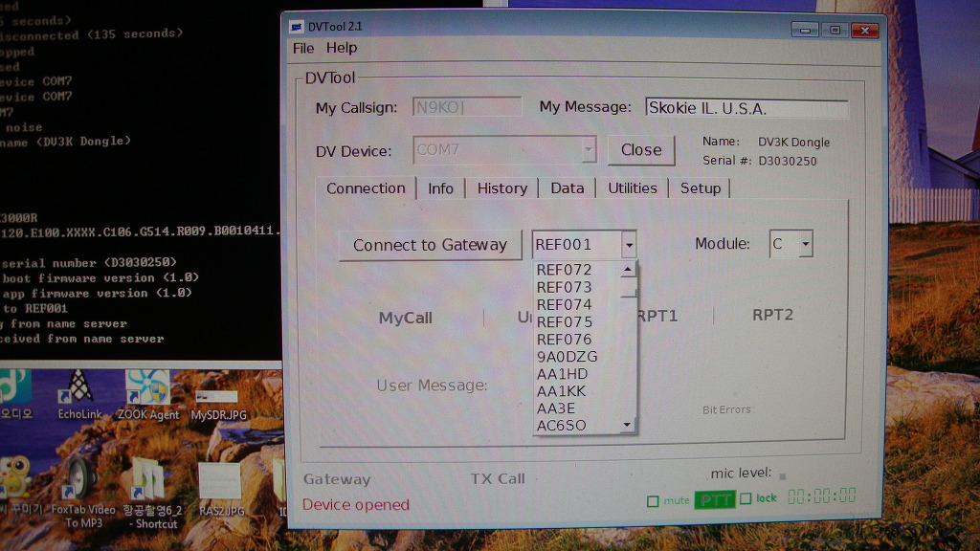Viewport: 980px width, 551px height.
Task: Enable the mute checkbox
Action: point(655,499)
